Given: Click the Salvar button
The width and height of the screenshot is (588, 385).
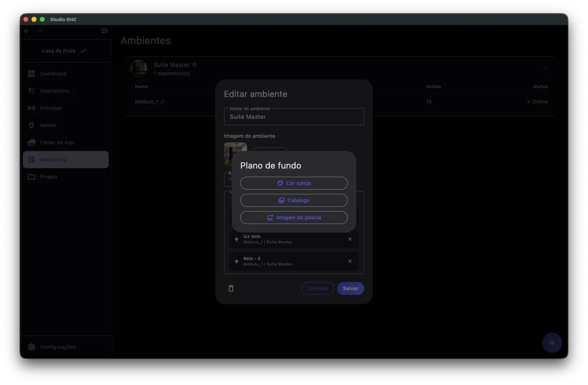Looking at the screenshot, I should click(350, 288).
